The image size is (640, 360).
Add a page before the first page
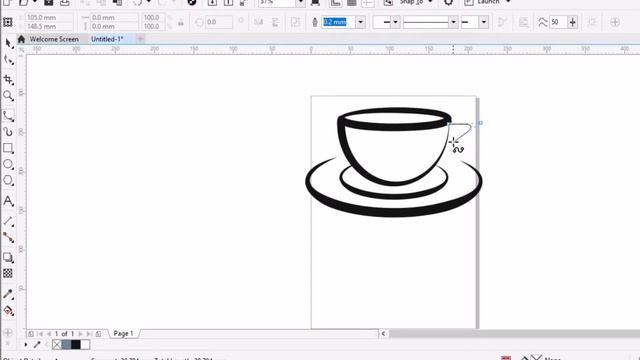click(x=31, y=334)
